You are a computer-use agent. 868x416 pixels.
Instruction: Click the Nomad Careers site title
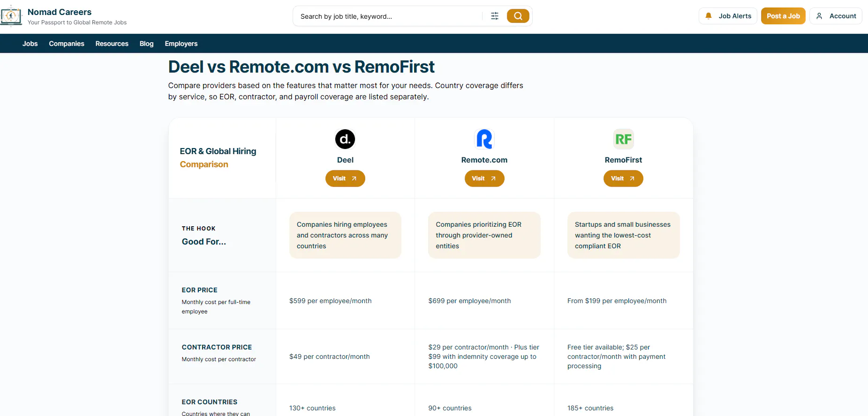[x=60, y=12]
